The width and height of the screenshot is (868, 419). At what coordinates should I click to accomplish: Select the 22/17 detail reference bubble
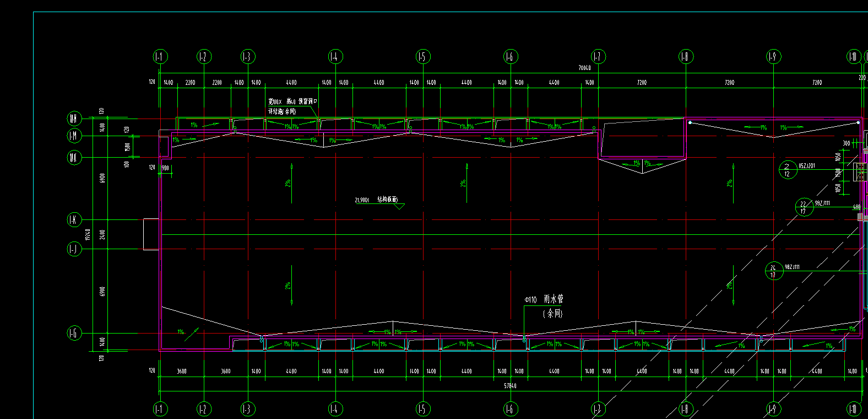tap(804, 207)
